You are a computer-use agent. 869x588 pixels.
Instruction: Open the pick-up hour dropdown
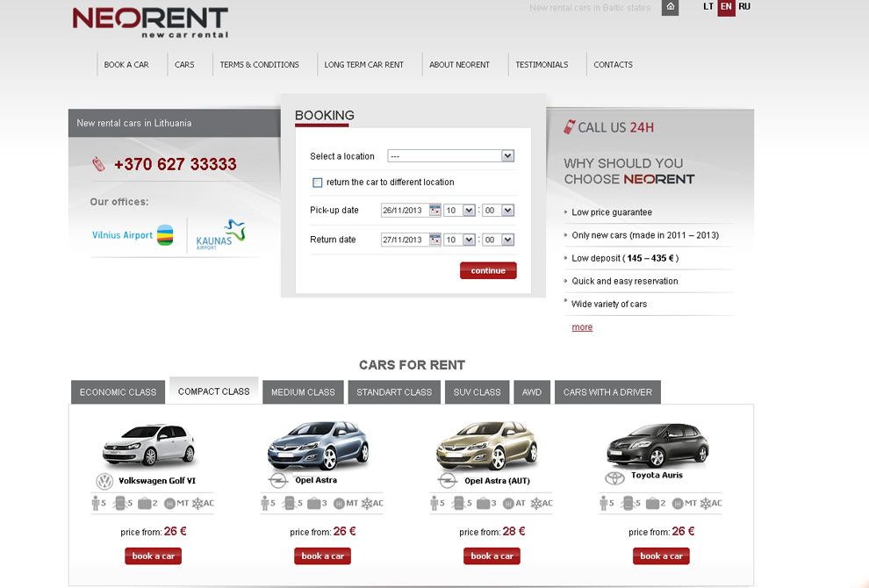[x=459, y=210]
